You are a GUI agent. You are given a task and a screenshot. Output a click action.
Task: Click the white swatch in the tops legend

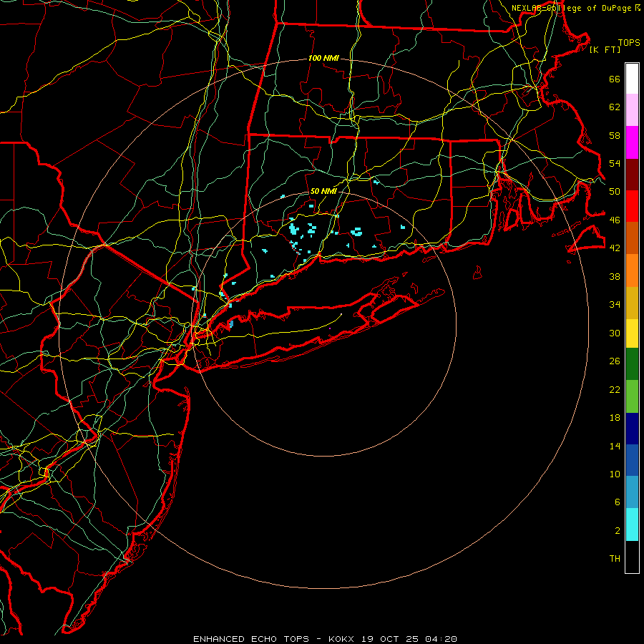pyautogui.click(x=632, y=79)
